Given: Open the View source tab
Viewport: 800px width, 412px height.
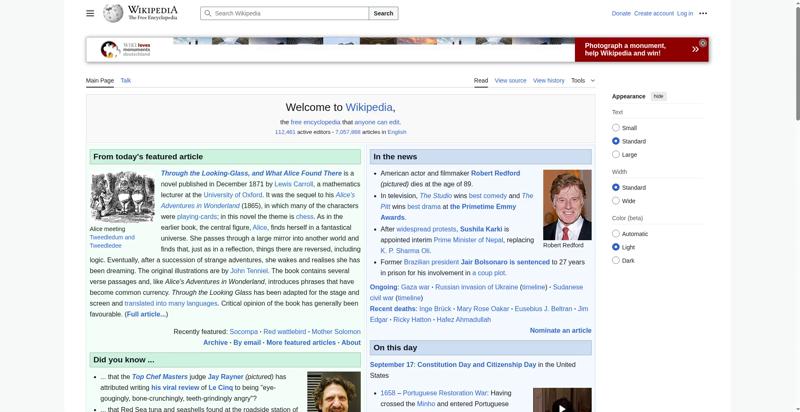Looking at the screenshot, I should 510,81.
